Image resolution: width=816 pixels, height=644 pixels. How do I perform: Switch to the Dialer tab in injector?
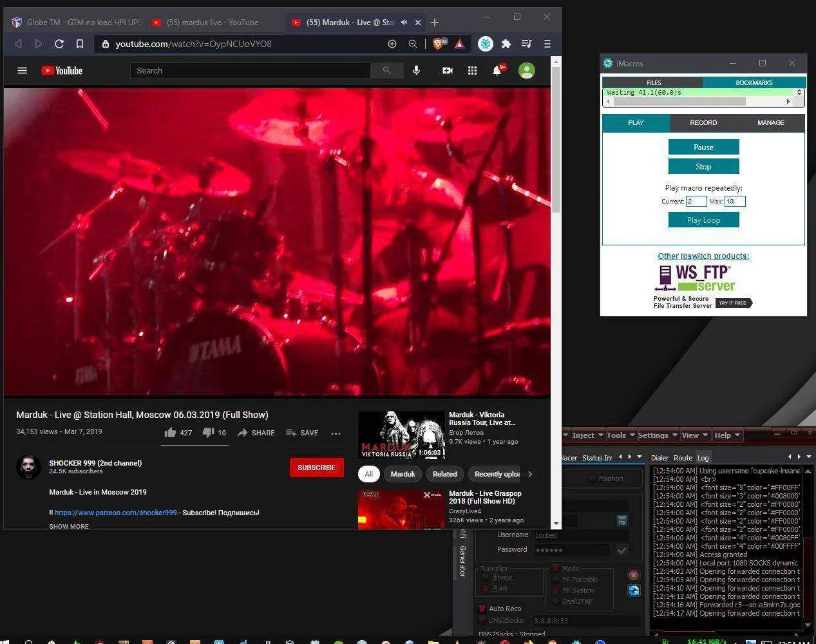659,458
